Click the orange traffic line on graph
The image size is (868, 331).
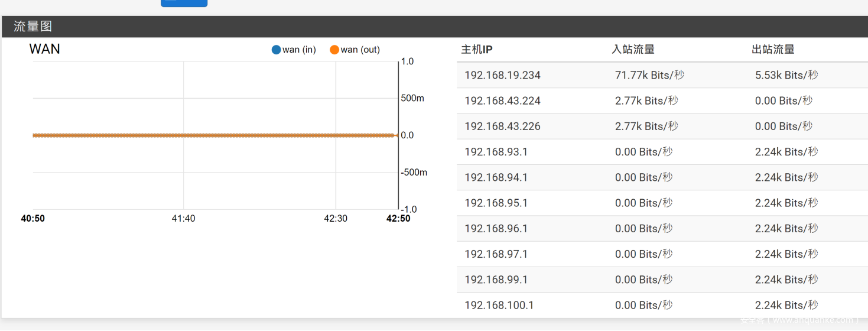click(213, 135)
